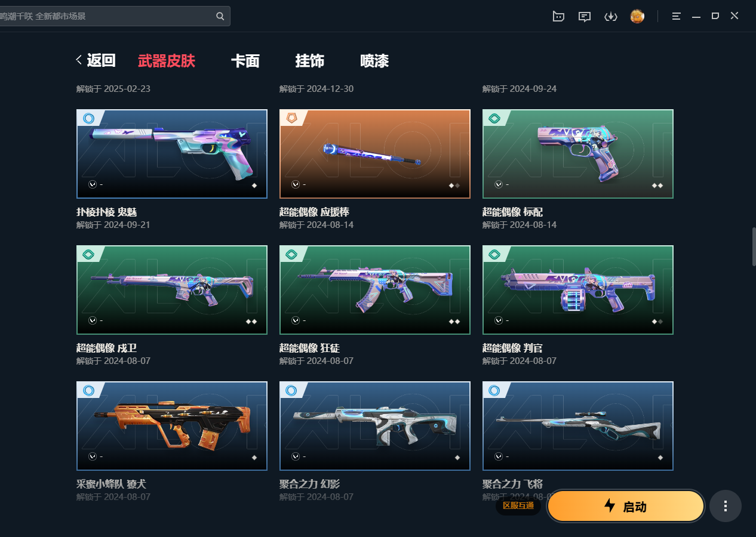Open the hamburger menu icon

(x=676, y=16)
